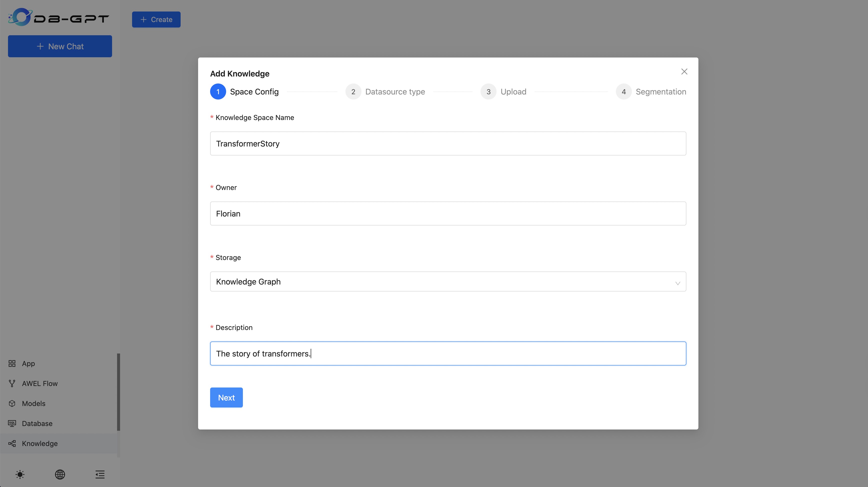
Task: Open AWEL Flow from sidebar
Action: pyautogui.click(x=40, y=383)
